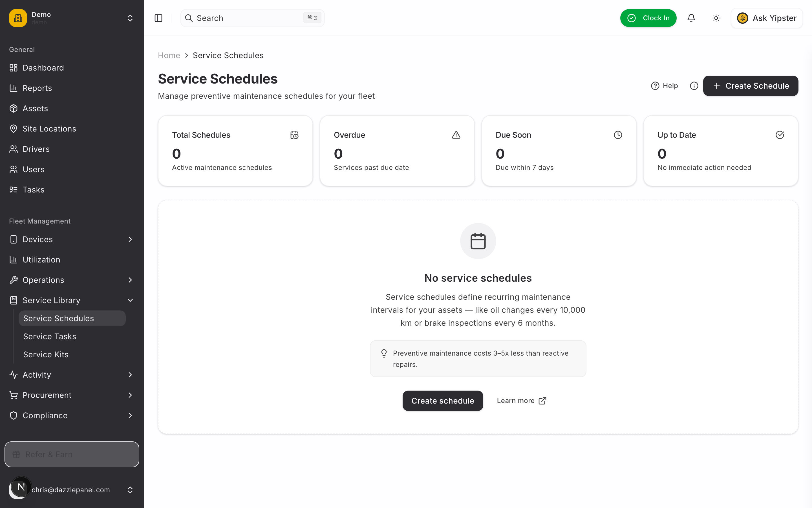Toggle the light/dark theme sun icon
This screenshot has width=812, height=508.
pos(716,18)
